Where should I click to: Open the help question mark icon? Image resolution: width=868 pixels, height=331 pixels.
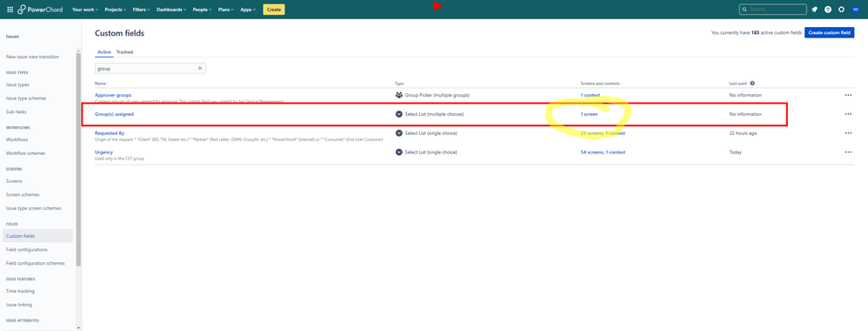(x=828, y=10)
